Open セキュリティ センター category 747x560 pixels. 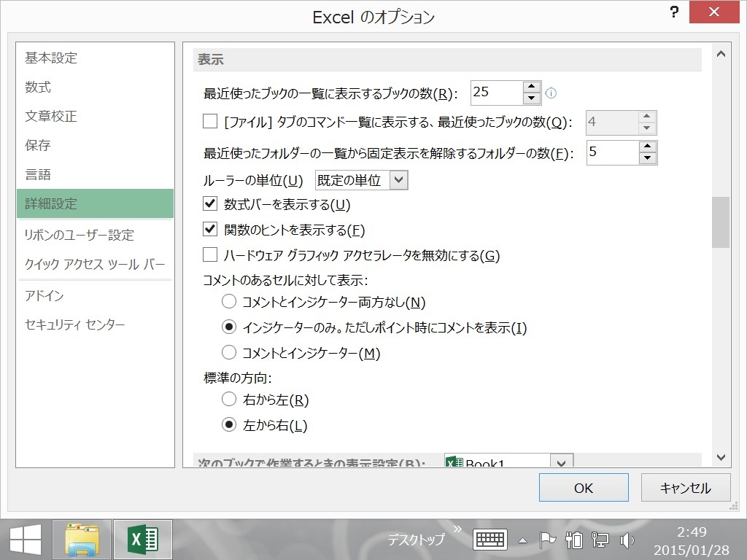point(96,324)
